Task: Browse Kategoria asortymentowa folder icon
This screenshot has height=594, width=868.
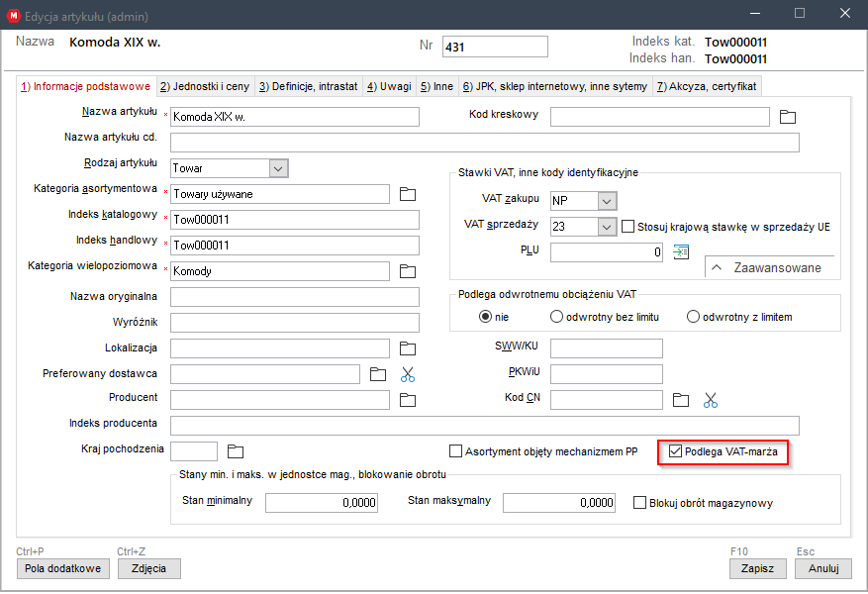Action: (x=408, y=194)
